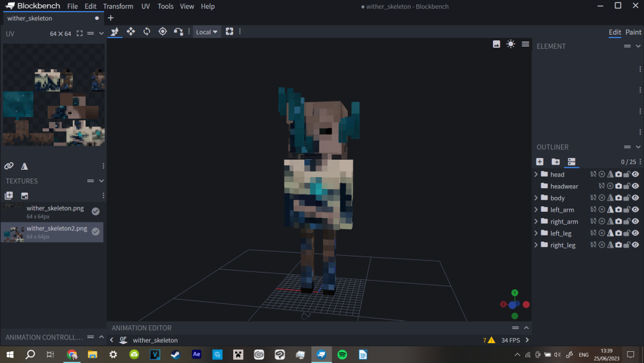Open the viewport background image icon
644x363 pixels.
click(497, 44)
